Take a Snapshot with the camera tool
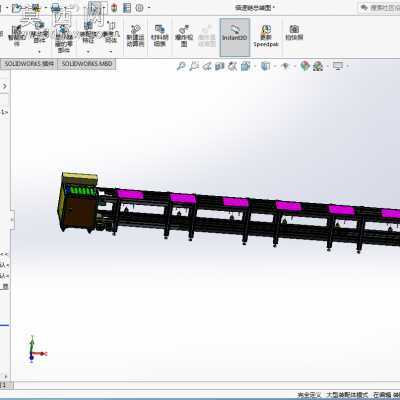Viewport: 400px width, 400px height. point(294,33)
